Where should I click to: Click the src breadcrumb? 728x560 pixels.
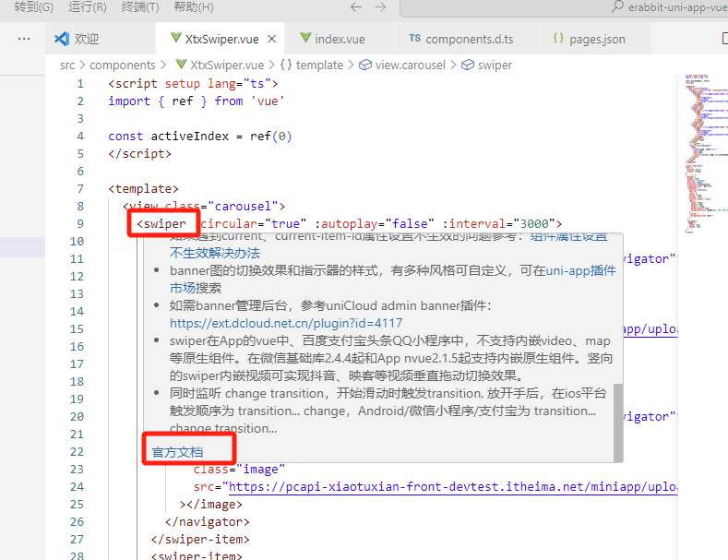pos(67,65)
